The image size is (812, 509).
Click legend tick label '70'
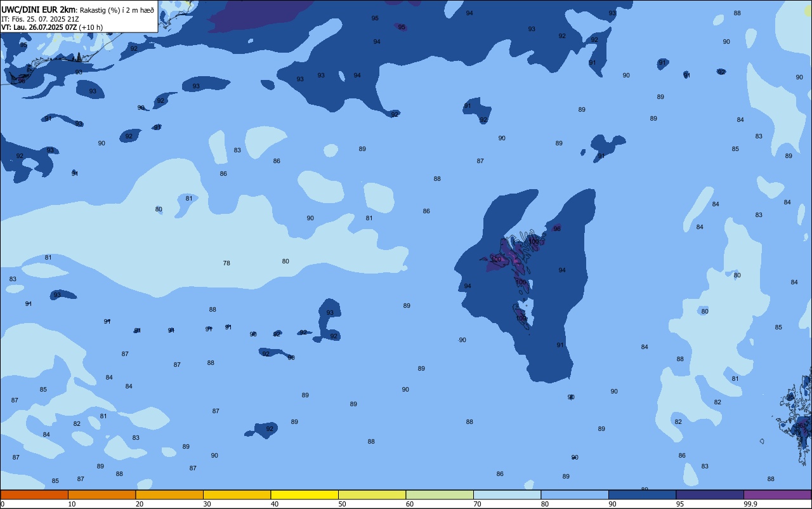point(477,504)
